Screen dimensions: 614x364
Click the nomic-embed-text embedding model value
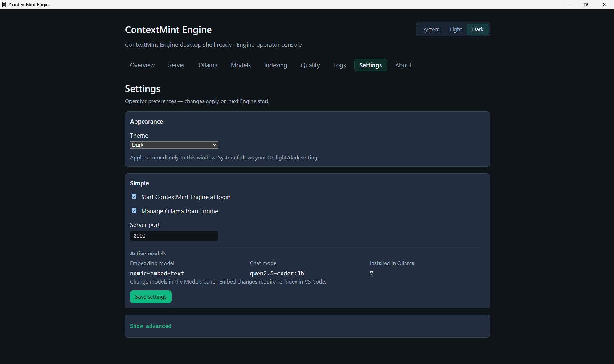point(157,273)
